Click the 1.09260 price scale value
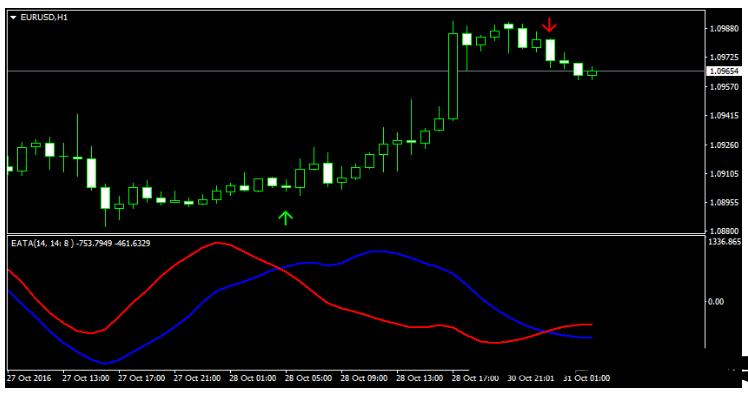Image resolution: width=748 pixels, height=393 pixels. [724, 145]
